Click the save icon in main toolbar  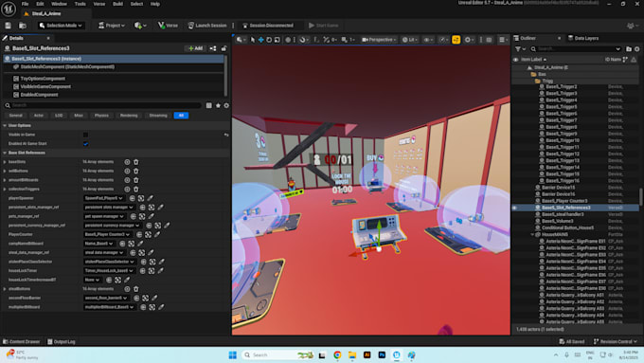point(9,26)
